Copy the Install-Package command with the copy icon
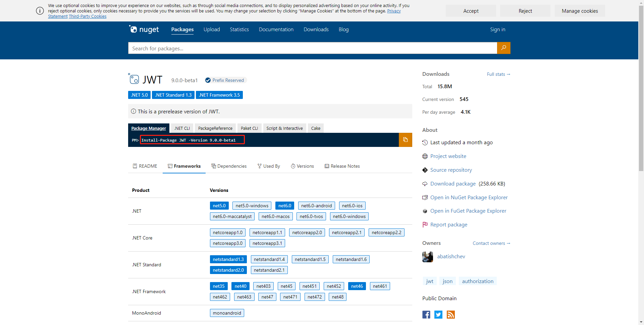The height and width of the screenshot is (325, 644). click(405, 140)
